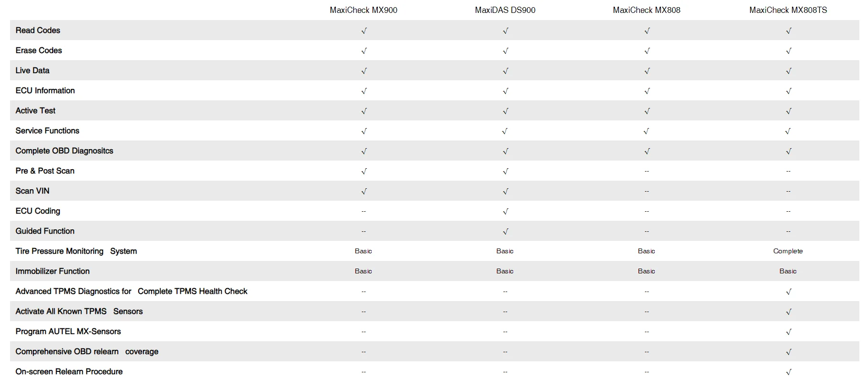868x379 pixels.
Task: Click the ECU Coding checkmark under DS900
Action: click(x=505, y=211)
